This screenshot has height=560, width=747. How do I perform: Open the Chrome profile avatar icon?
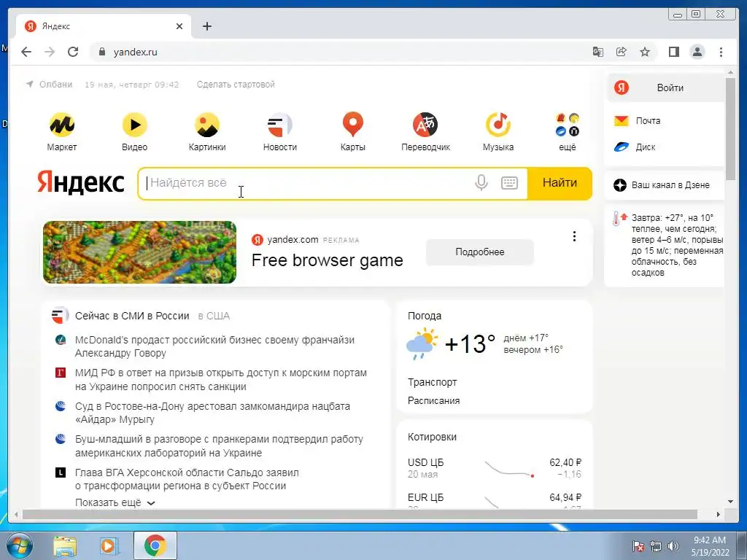tap(697, 52)
